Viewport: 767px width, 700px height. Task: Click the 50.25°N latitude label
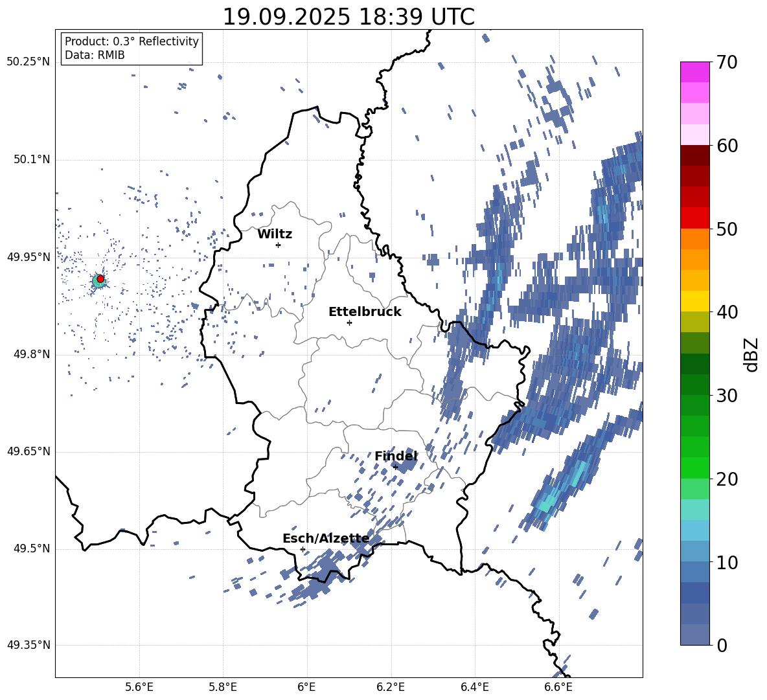[x=29, y=62]
